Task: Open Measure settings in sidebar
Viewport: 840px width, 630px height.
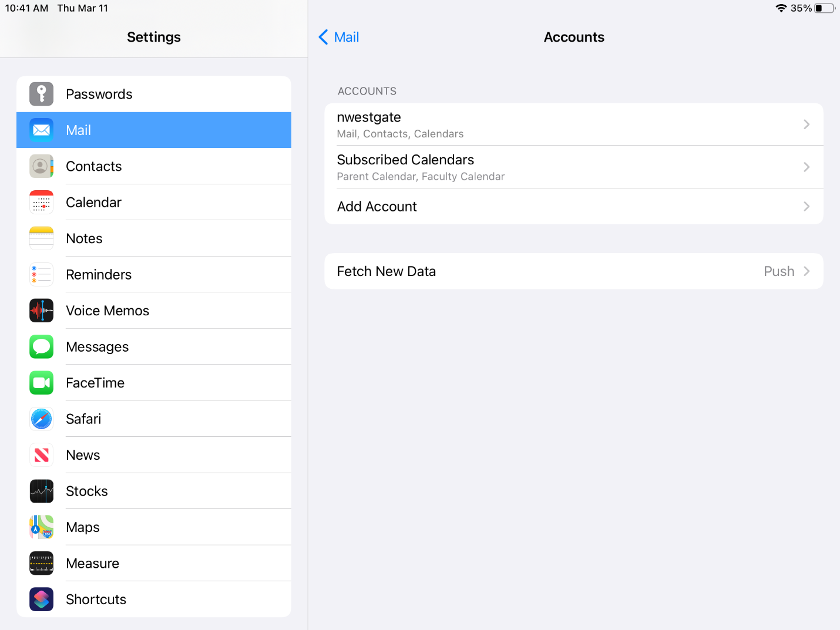Action: [x=154, y=563]
